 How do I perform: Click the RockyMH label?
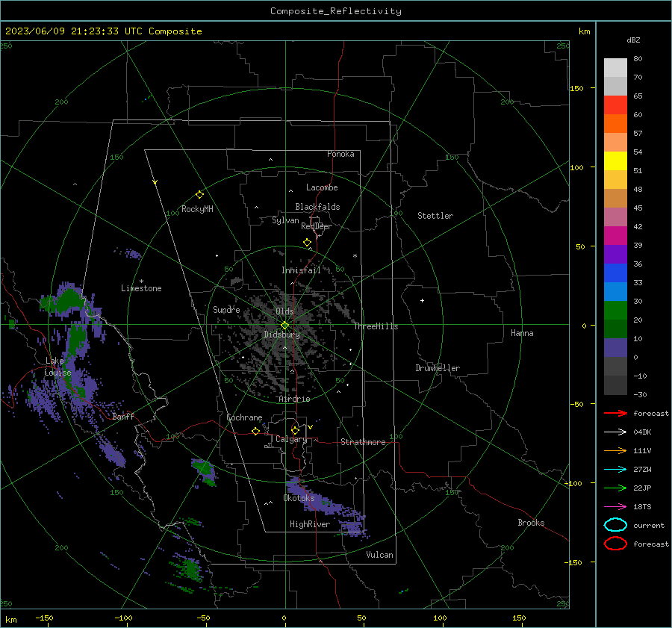coord(197,209)
